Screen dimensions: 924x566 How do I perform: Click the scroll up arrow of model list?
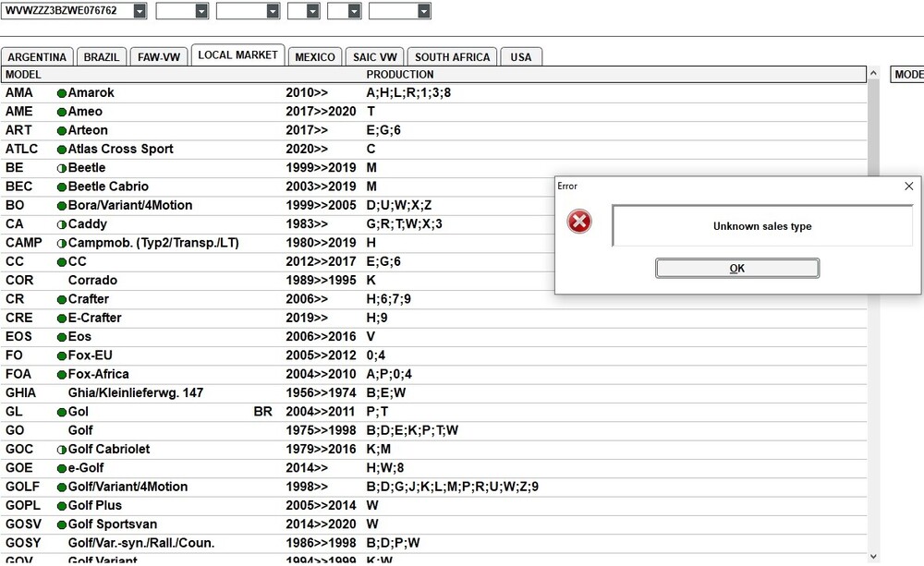[873, 74]
